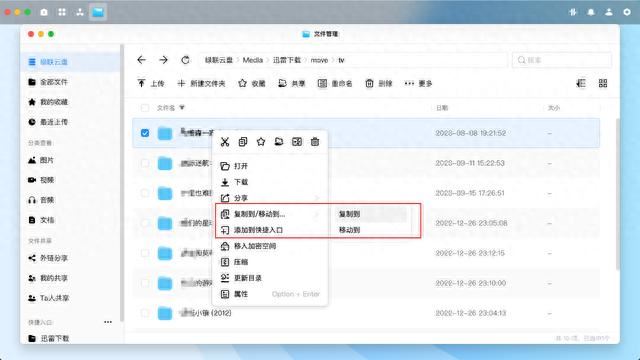Click the 共享 share toolbar button
Viewport: 640px width, 360px height.
(x=291, y=84)
